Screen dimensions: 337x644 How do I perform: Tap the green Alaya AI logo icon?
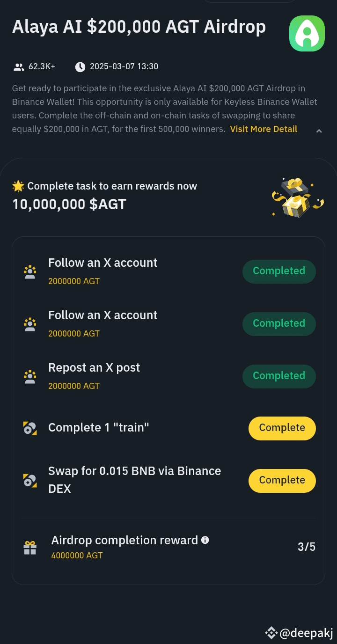tap(307, 33)
